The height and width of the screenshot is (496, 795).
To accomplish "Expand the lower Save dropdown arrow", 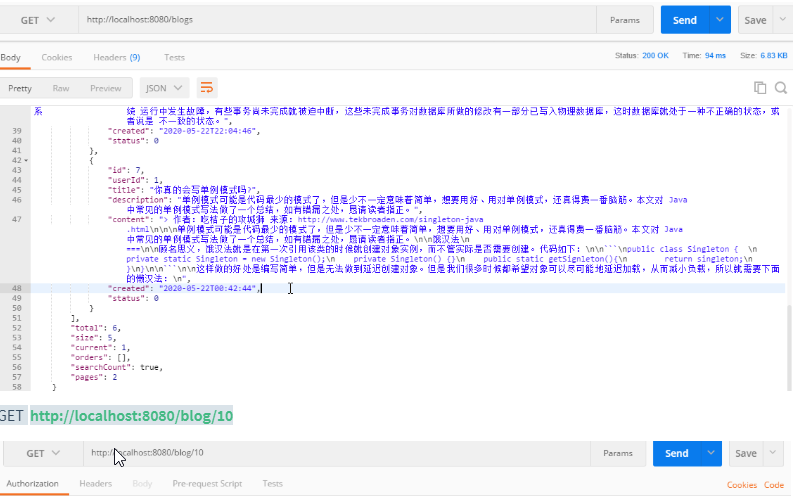I will 773,453.
